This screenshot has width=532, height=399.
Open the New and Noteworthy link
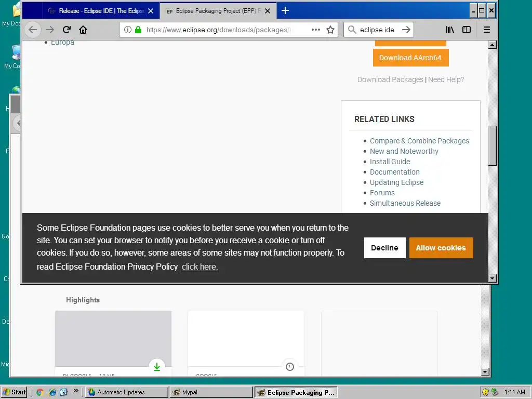[404, 151]
